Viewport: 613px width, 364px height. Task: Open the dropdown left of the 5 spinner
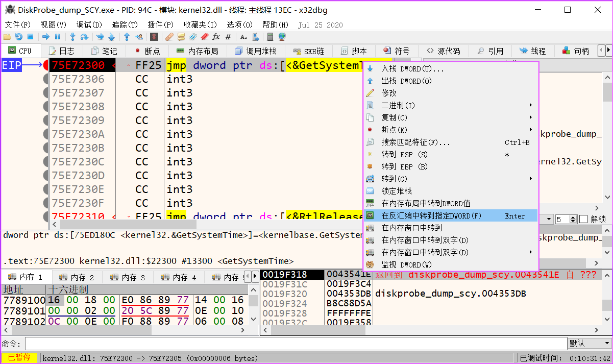point(549,219)
